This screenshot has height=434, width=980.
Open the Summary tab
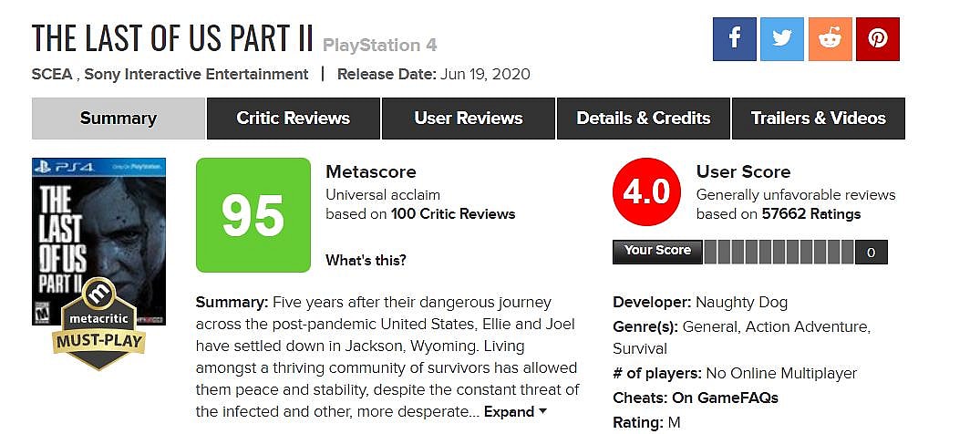click(118, 119)
